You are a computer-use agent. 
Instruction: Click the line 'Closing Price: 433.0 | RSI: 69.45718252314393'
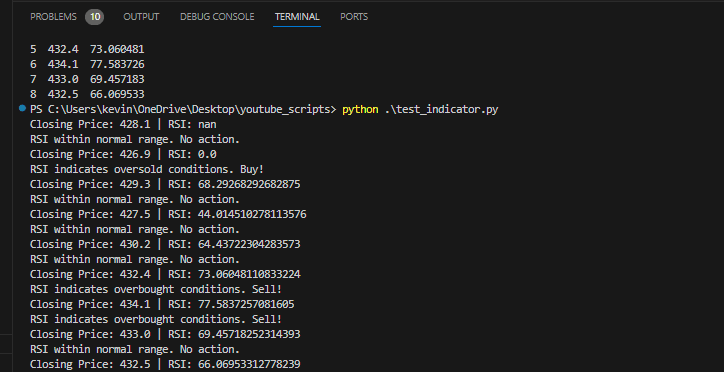point(165,334)
